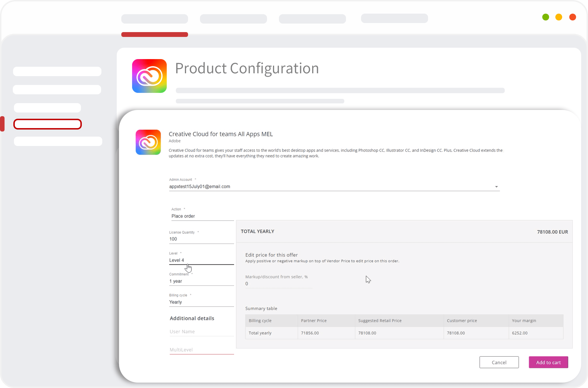Open the Admin Account dropdown
This screenshot has width=588, height=388.
[x=497, y=187]
